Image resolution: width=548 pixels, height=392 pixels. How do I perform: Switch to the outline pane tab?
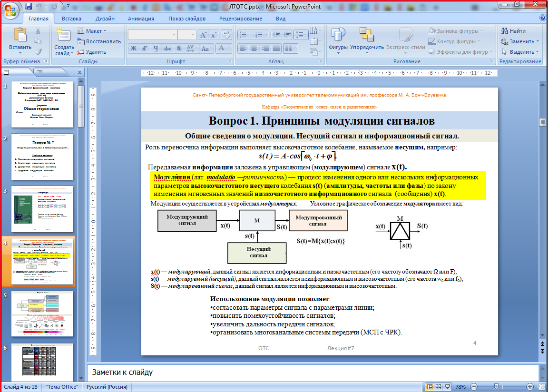pos(39,72)
